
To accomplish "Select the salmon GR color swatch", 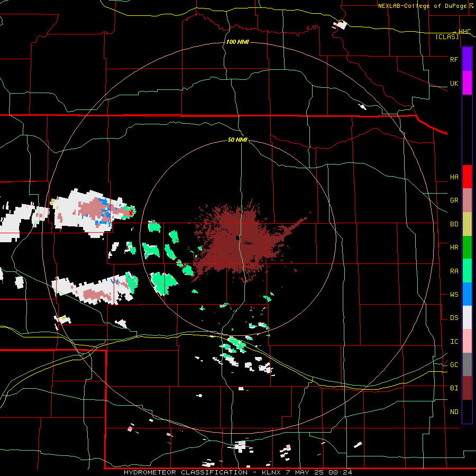I will point(467,200).
